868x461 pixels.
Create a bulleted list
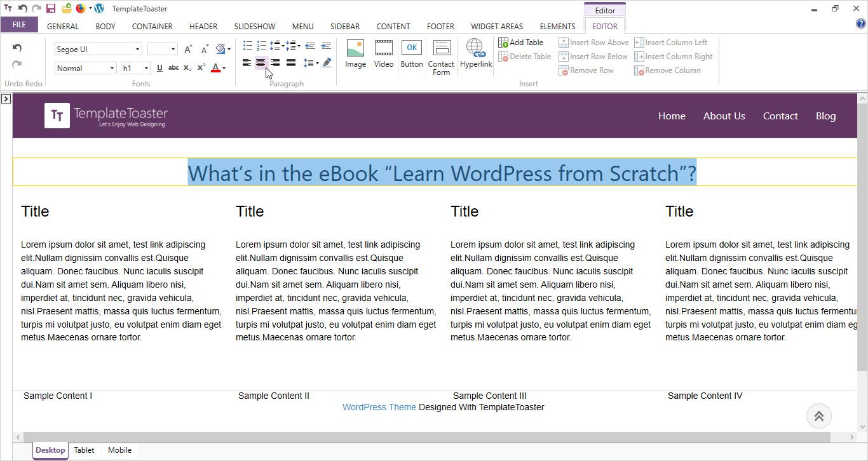click(x=247, y=46)
